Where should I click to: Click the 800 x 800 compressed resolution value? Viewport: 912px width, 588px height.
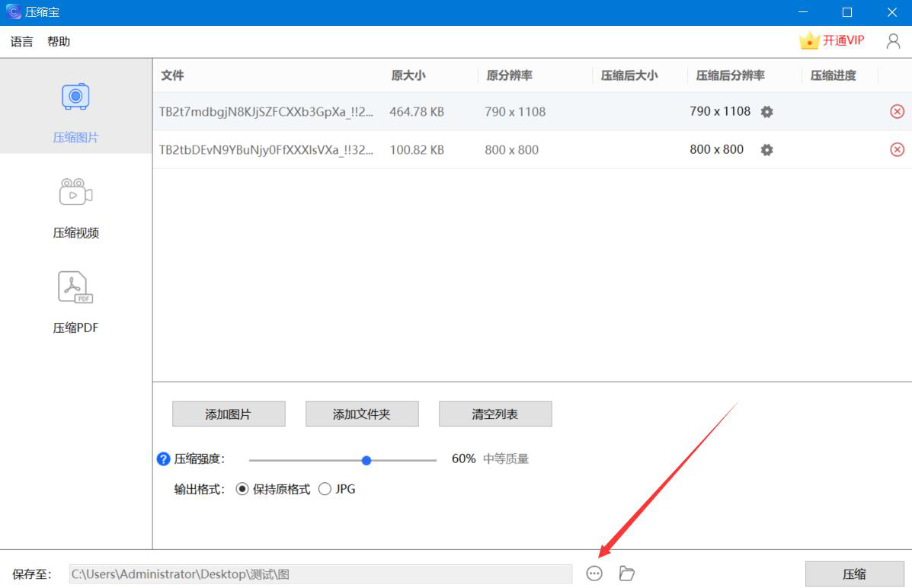coord(716,149)
